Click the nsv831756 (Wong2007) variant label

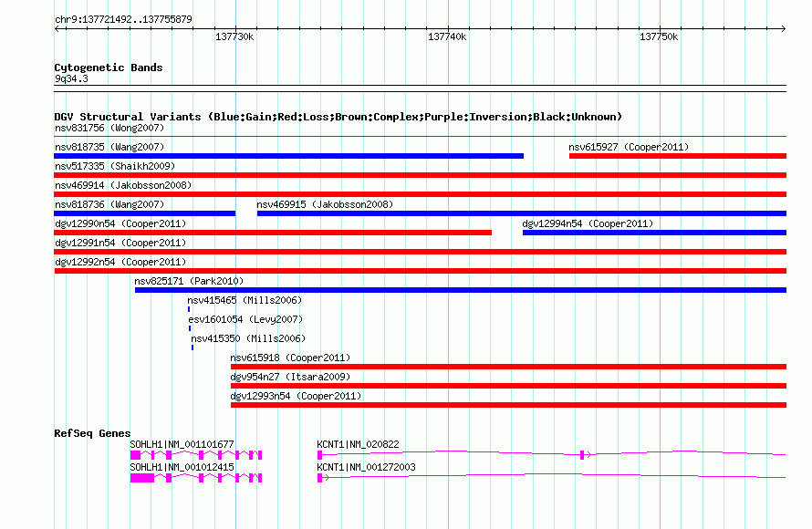109,128
